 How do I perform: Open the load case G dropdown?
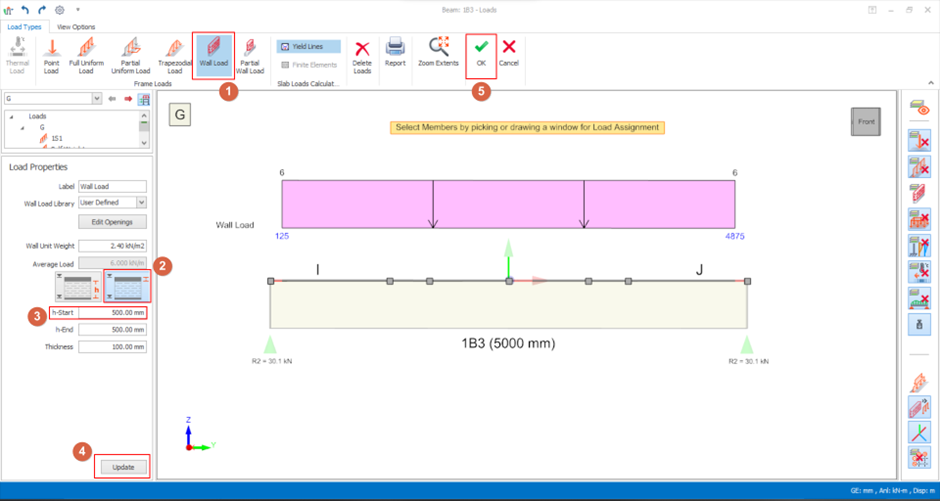(x=96, y=99)
